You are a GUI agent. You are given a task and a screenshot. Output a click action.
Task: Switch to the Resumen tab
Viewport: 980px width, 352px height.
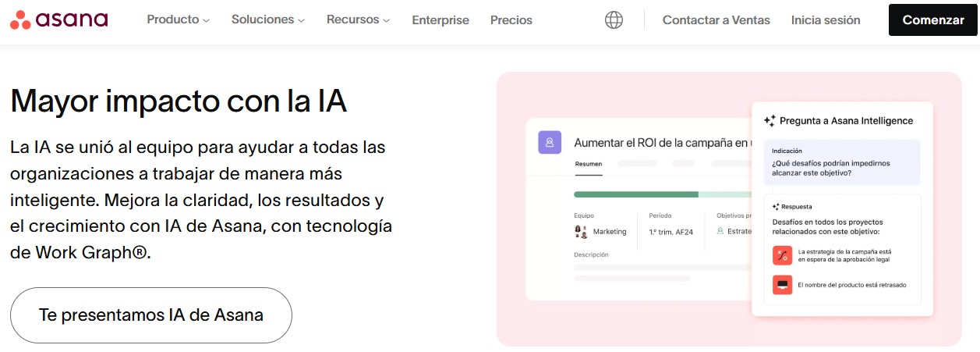pos(588,164)
